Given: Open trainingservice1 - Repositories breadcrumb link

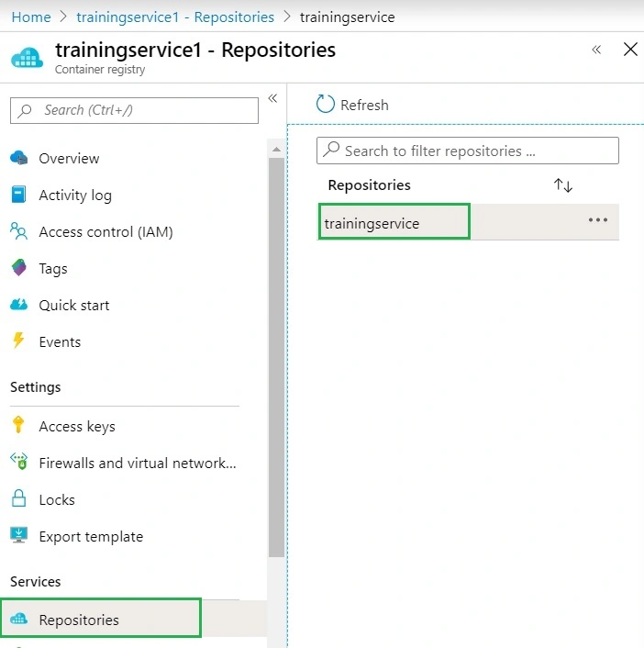Looking at the screenshot, I should (x=175, y=17).
